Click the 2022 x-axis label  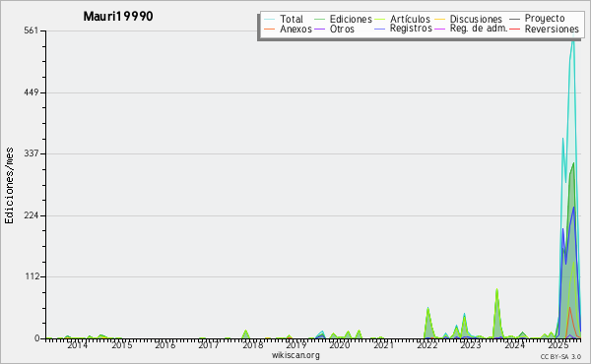[427, 344]
